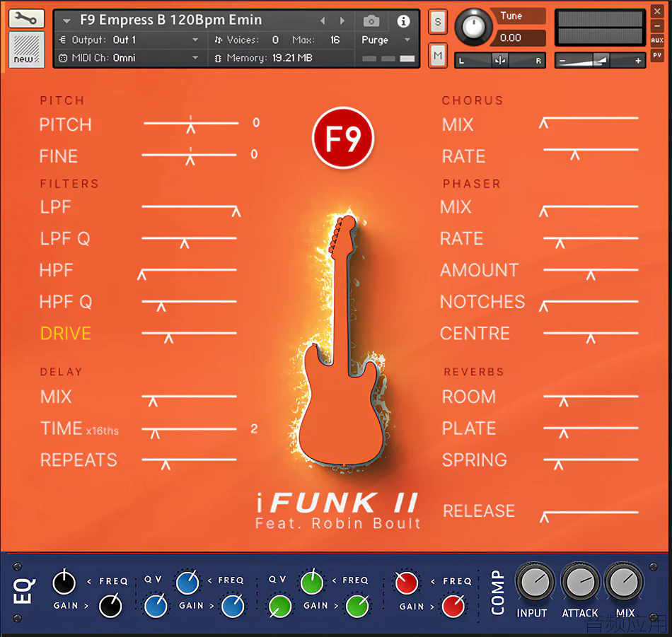Click the instrument 'new' thumbnail icon
This screenshot has height=637, width=672.
pyautogui.click(x=26, y=49)
